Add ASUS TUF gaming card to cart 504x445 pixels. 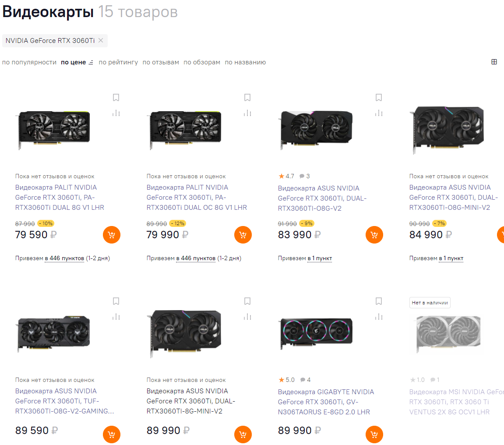point(112,434)
